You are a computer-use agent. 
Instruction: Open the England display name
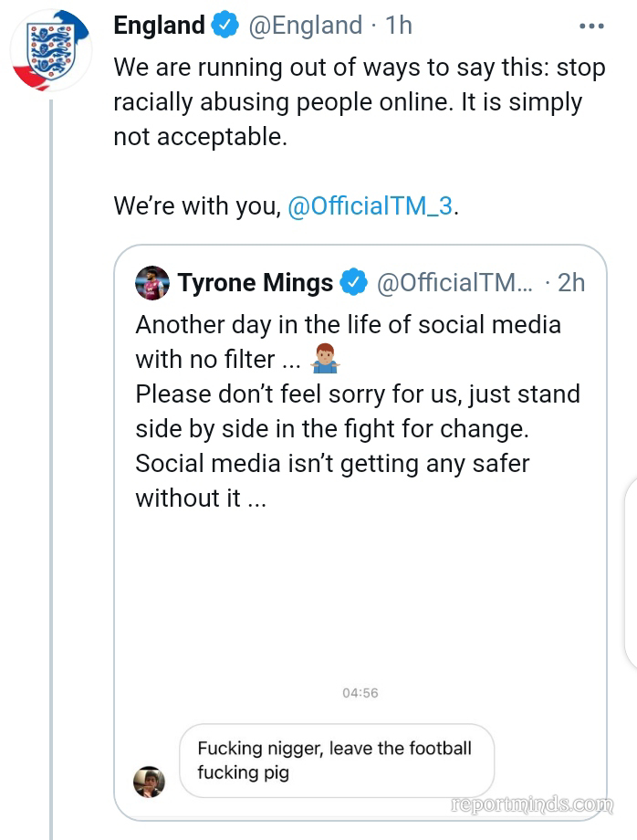(x=159, y=26)
